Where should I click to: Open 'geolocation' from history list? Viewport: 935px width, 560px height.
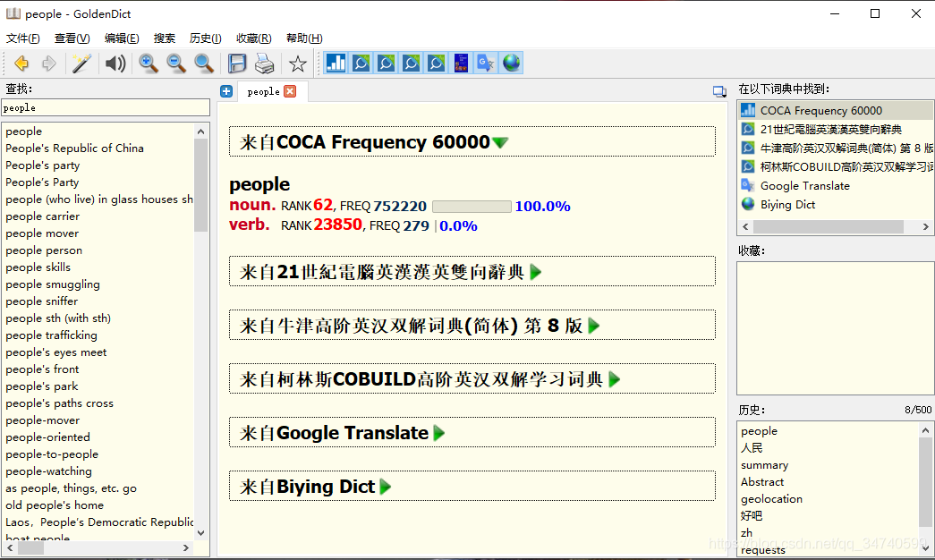[x=771, y=498]
